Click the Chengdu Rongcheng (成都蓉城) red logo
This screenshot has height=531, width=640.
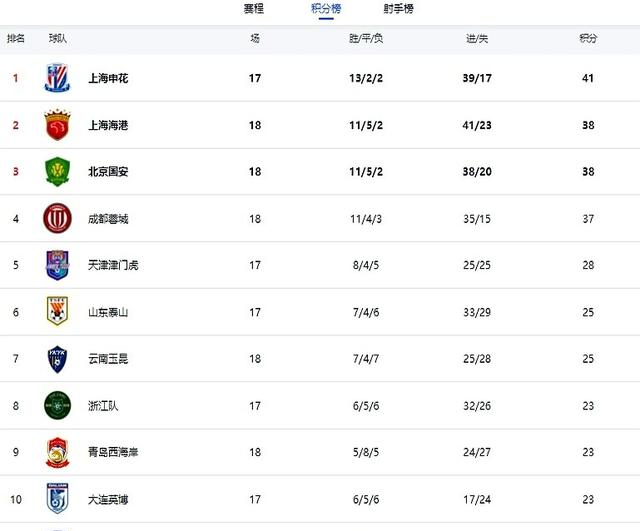pyautogui.click(x=57, y=218)
